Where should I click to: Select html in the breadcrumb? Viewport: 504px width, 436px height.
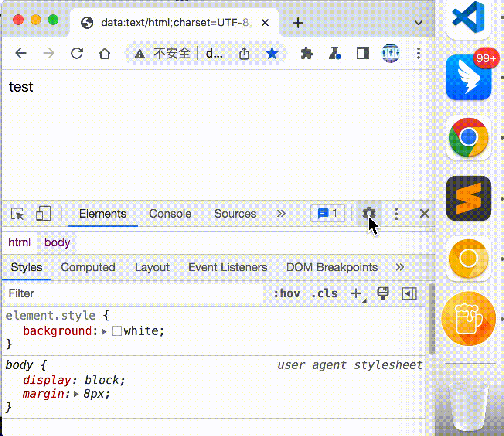pos(20,242)
